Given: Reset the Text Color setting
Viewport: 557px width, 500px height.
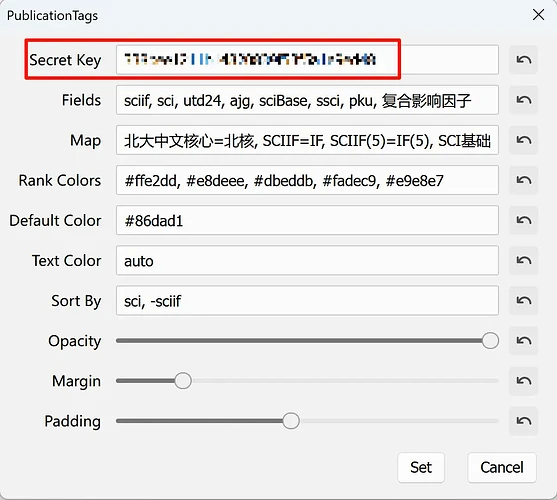Looking at the screenshot, I should tap(523, 261).
